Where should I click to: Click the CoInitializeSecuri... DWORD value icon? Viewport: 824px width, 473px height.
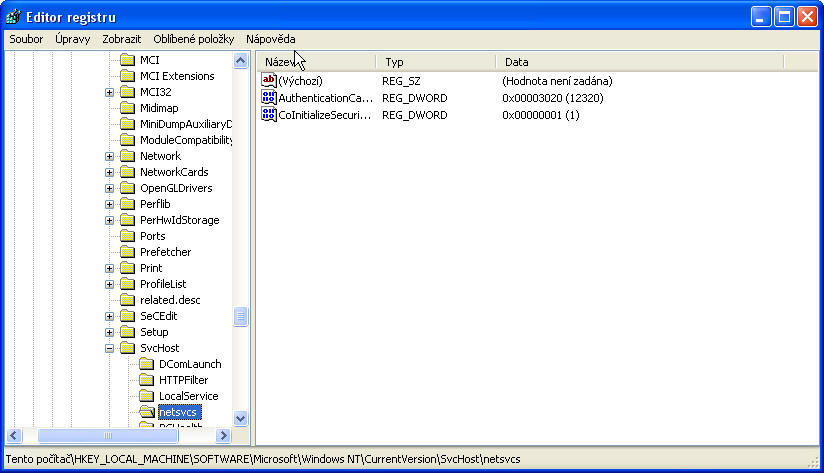269,115
